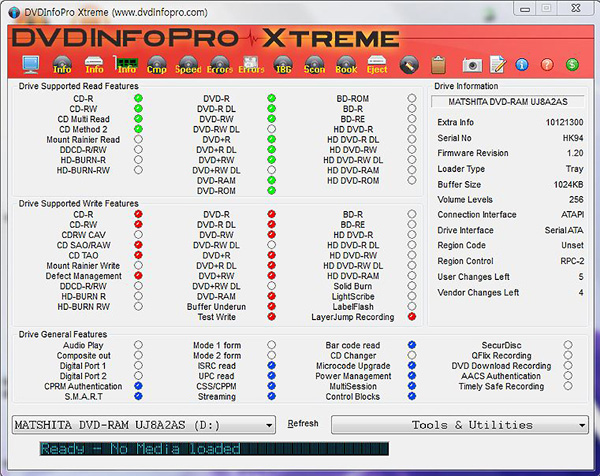600x476 pixels.
Task: Click the Volume Levels value 256
Action: pos(576,200)
